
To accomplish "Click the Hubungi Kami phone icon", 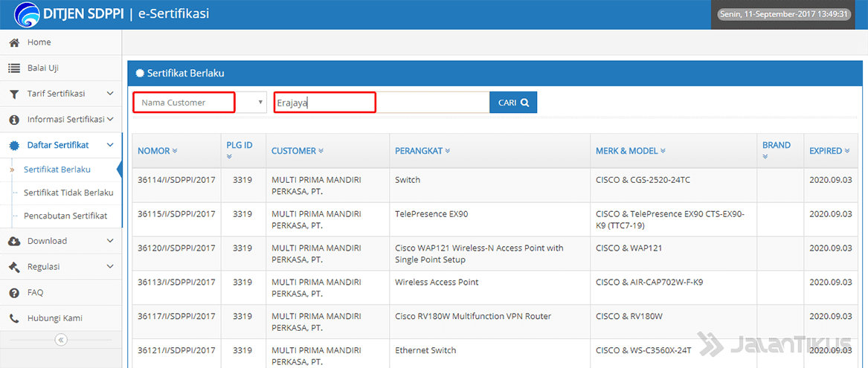I will click(14, 318).
